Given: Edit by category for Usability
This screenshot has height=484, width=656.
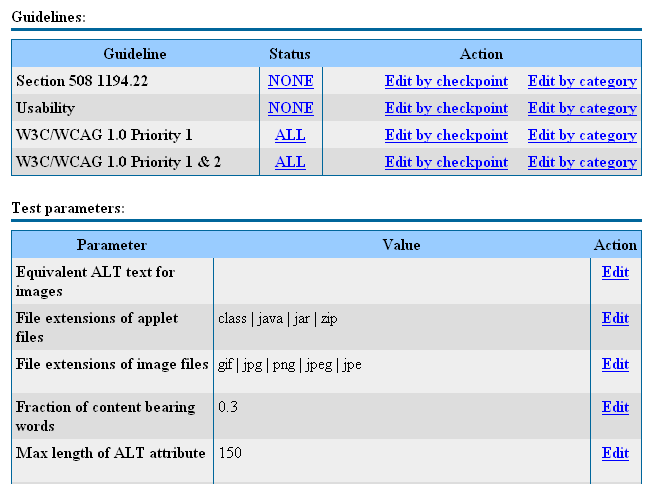Looking at the screenshot, I should pyautogui.click(x=582, y=108).
